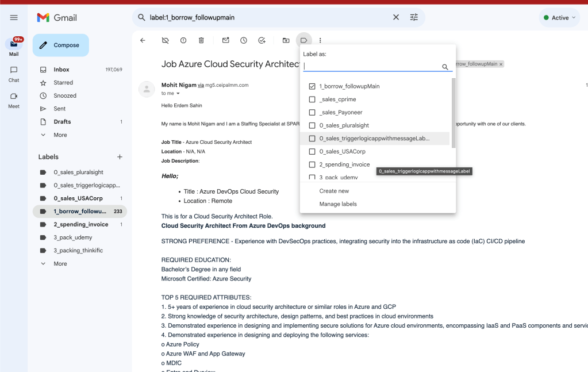The width and height of the screenshot is (588, 372).
Task: Click the Labels toolbar icon
Action: (303, 40)
